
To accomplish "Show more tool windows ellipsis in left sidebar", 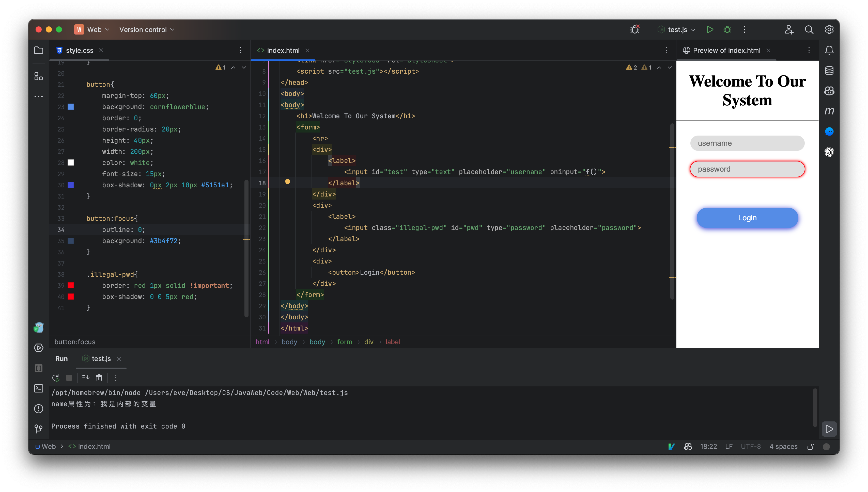I will (39, 97).
